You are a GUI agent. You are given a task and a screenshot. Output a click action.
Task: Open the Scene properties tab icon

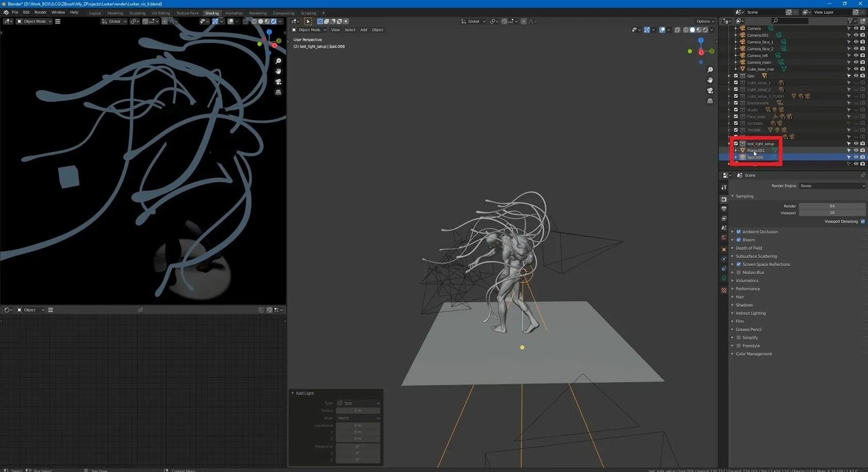(x=724, y=228)
